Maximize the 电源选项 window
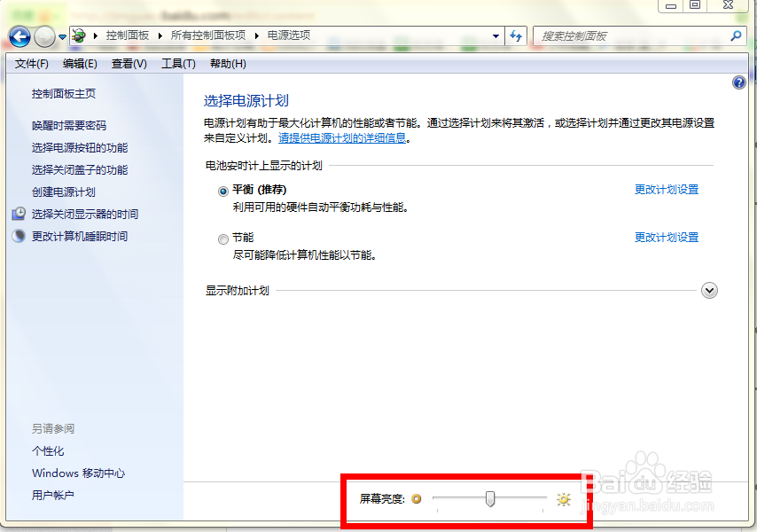 click(695, 5)
